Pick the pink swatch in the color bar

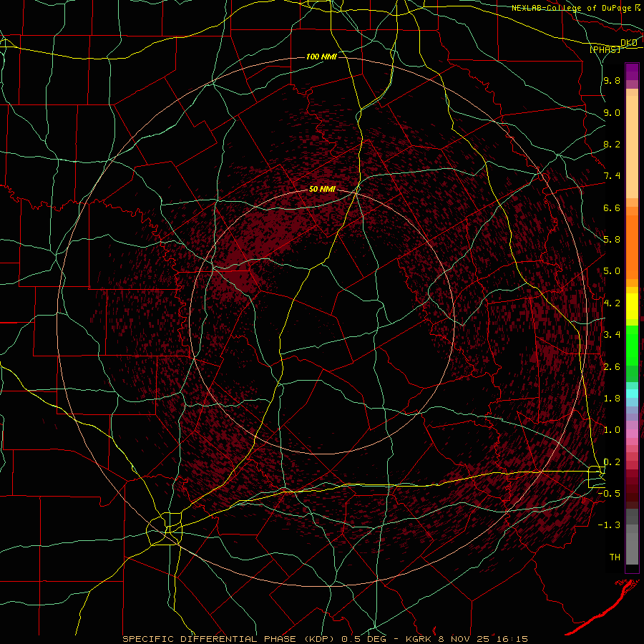(632, 434)
